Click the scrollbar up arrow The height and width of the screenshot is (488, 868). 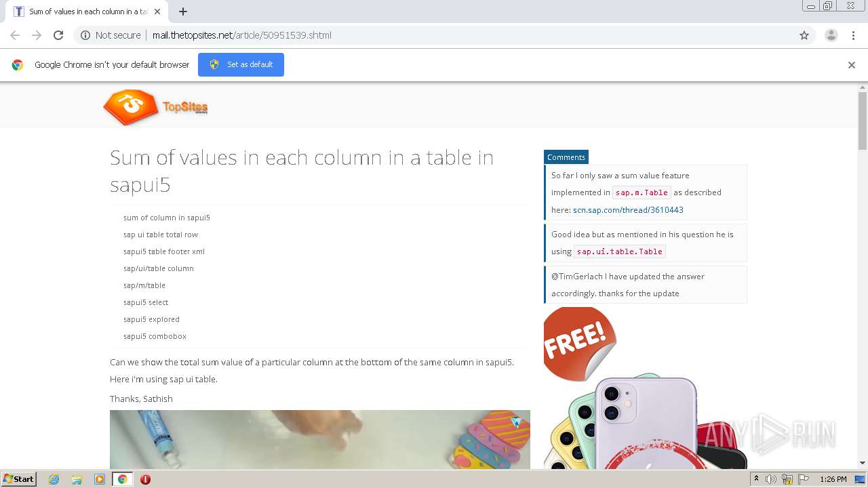(x=863, y=87)
